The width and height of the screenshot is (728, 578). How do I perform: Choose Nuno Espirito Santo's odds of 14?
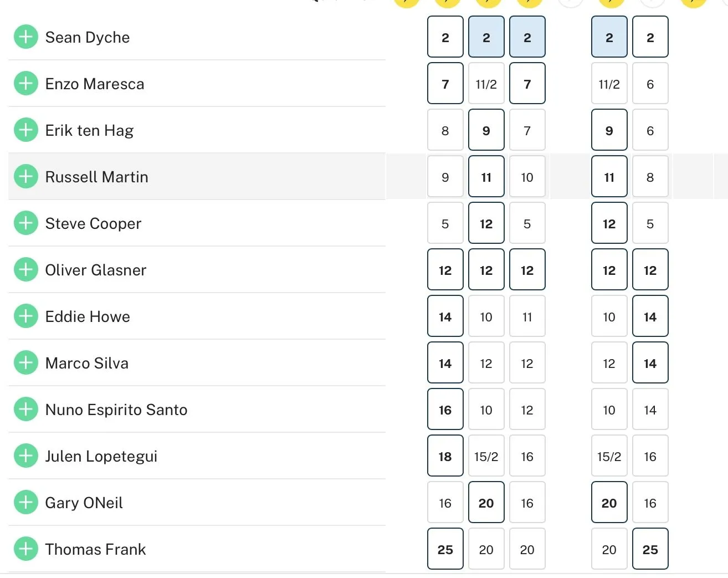click(x=650, y=410)
